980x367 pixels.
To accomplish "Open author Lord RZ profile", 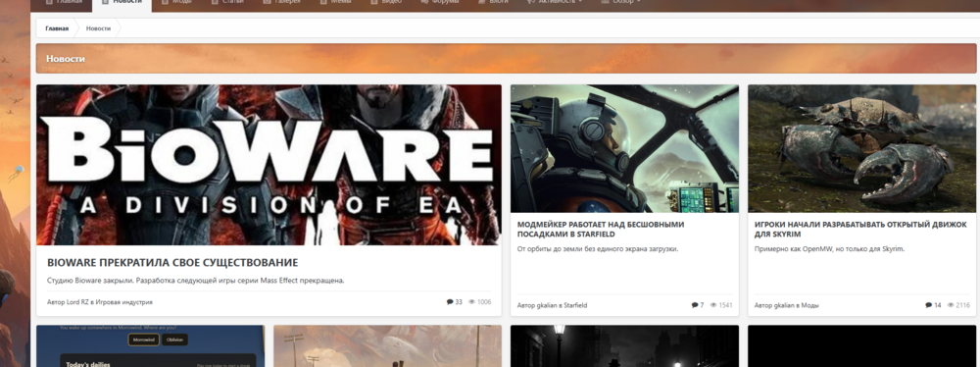I will pos(76,302).
